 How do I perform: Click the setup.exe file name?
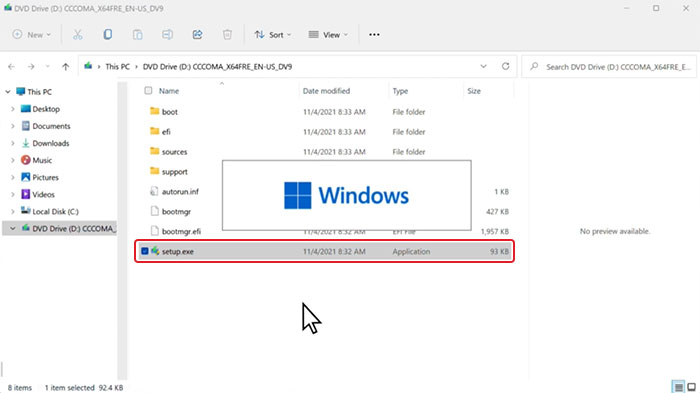pos(178,251)
